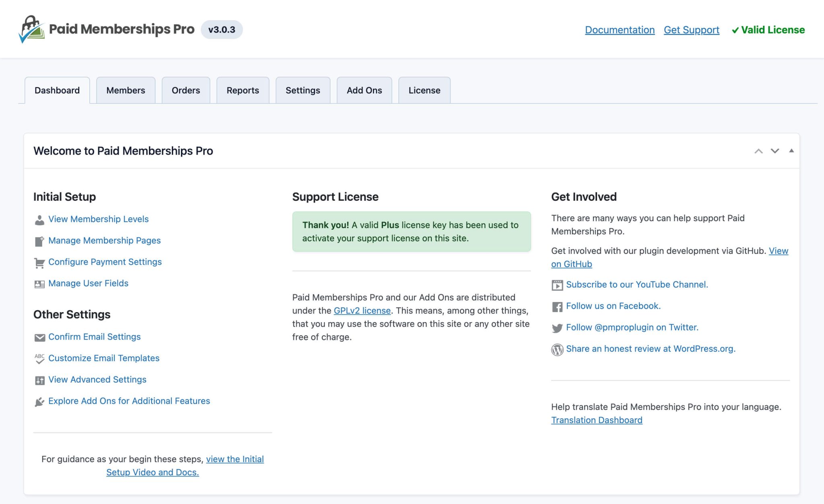Image resolution: width=824 pixels, height=504 pixels.
Task: Click the Support License heading
Action: click(x=335, y=197)
